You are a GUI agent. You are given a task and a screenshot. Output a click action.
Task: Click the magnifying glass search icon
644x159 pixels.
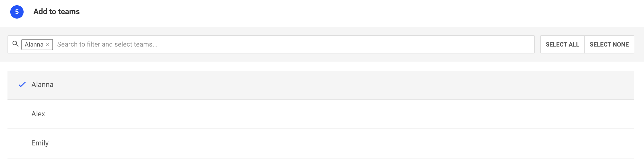(x=16, y=44)
